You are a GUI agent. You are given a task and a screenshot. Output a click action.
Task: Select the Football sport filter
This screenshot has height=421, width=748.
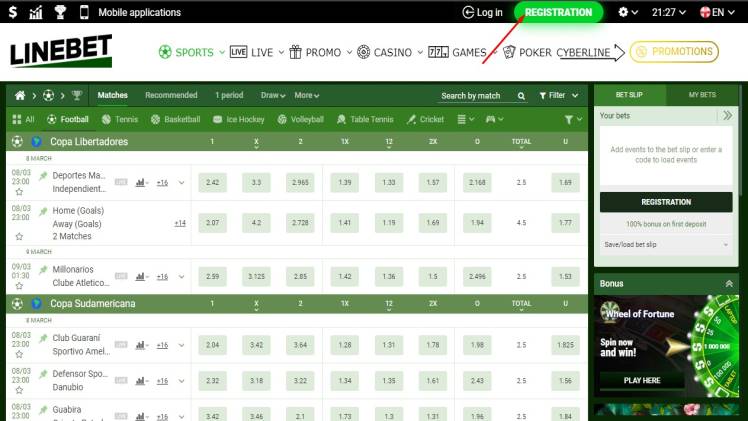[x=68, y=119]
